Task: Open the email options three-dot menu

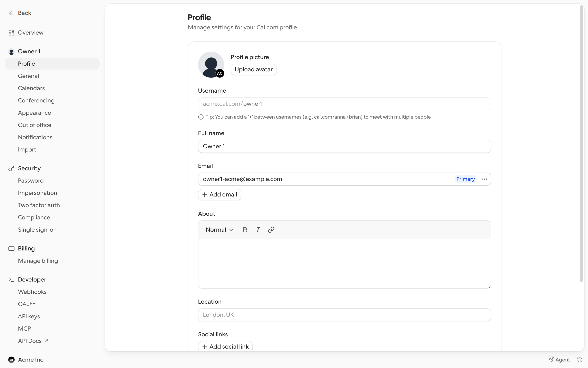Action: pyautogui.click(x=484, y=179)
